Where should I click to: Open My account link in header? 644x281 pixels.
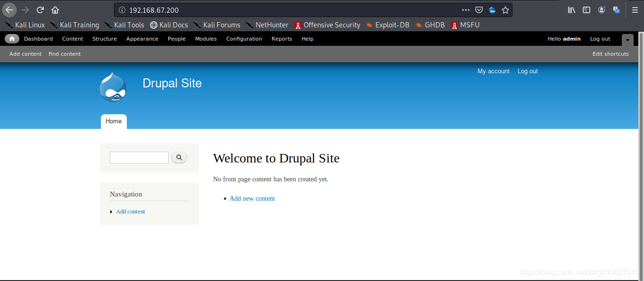tap(494, 71)
